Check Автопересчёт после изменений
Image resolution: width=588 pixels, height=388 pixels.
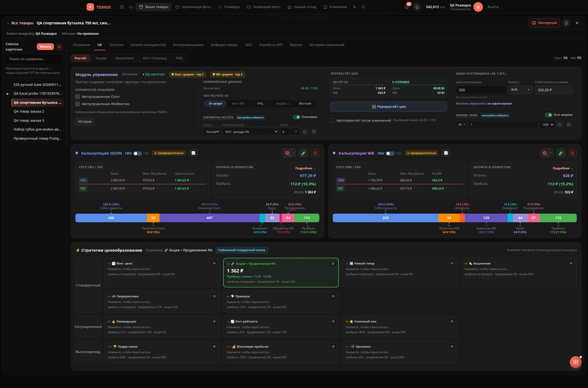[x=333, y=120]
